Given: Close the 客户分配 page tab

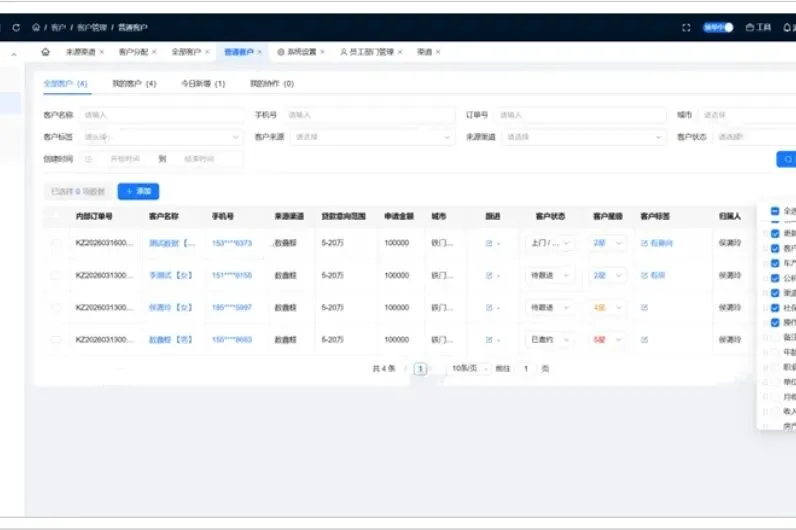Looking at the screenshot, I should [154, 52].
